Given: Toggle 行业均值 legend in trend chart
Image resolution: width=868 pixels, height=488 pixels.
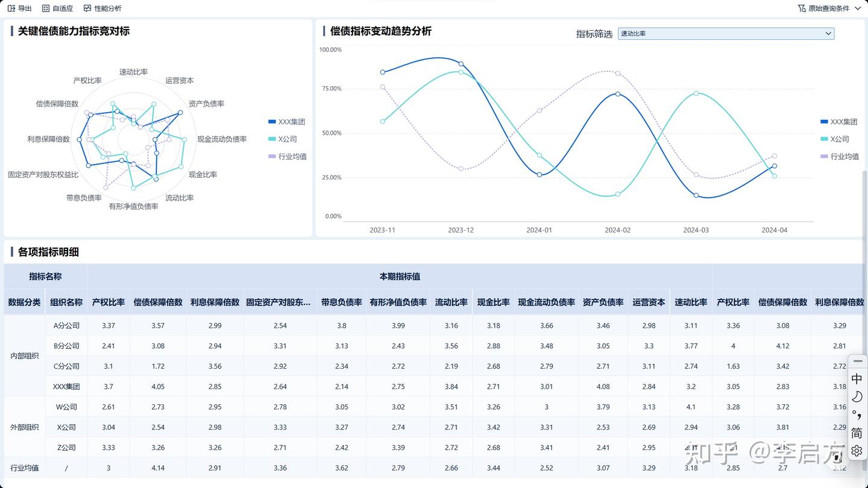Looking at the screenshot, I should (840, 157).
